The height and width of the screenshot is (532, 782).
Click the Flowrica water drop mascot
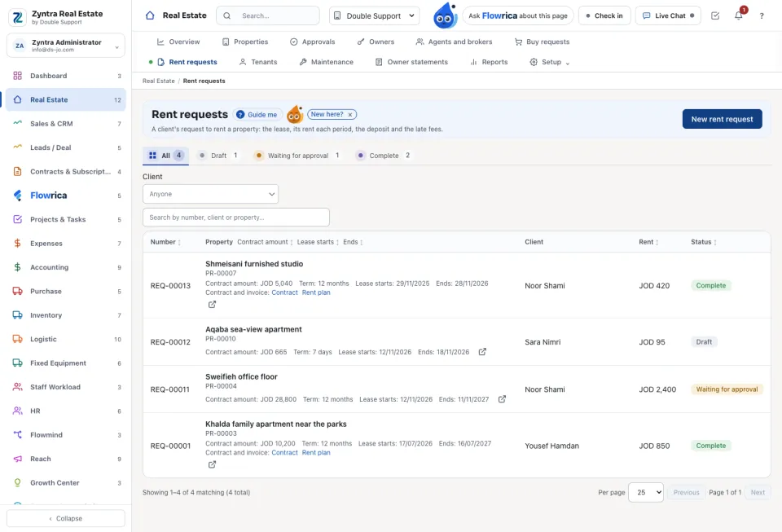pyautogui.click(x=445, y=15)
